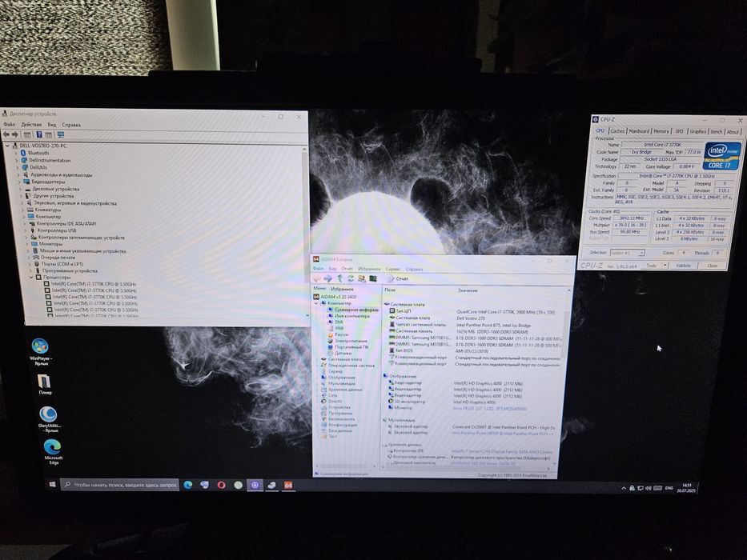Expand Мониторы category in Device Manager

(x=27, y=244)
